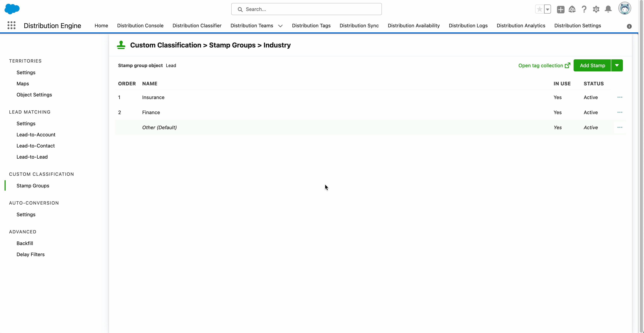The image size is (644, 333).
Task: Open the user profile avatar
Action: coord(624,8)
